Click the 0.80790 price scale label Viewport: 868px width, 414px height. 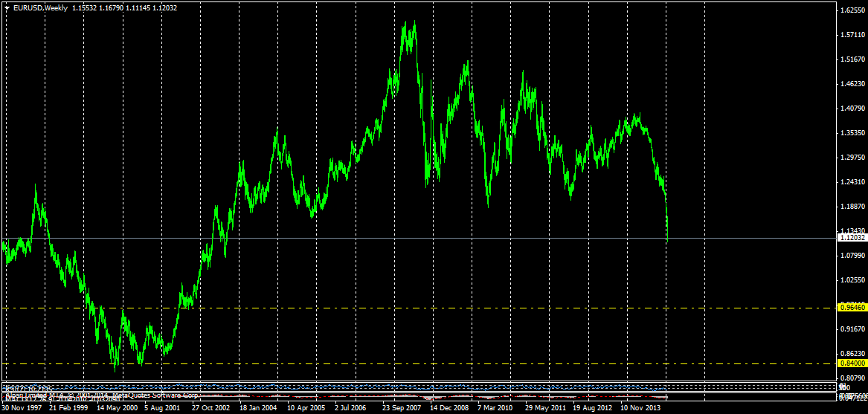click(x=853, y=378)
